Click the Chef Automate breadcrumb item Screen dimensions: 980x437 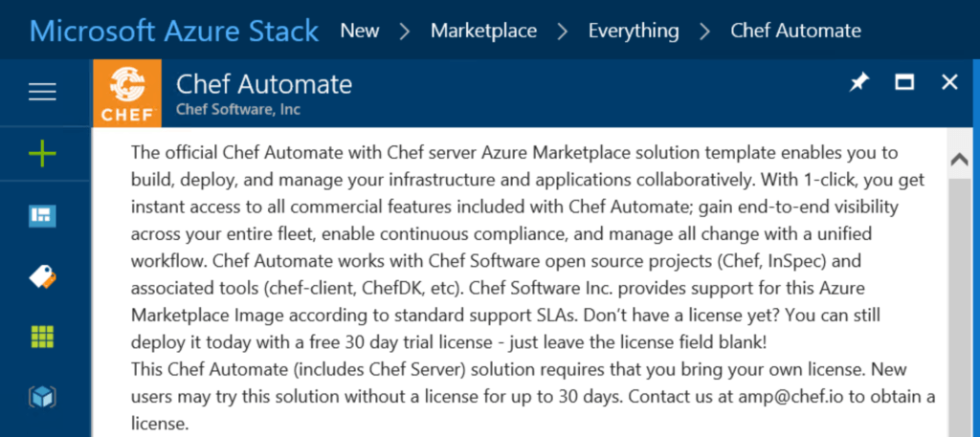(x=795, y=31)
